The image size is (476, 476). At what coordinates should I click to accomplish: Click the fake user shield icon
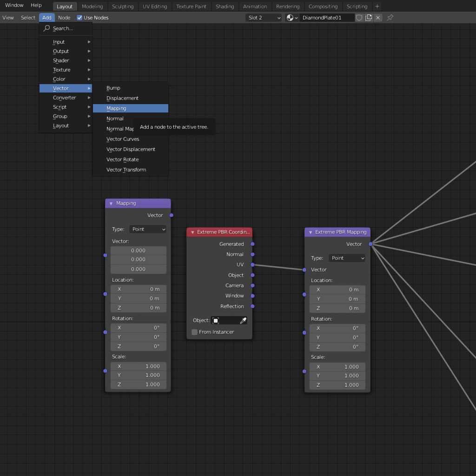tap(359, 18)
